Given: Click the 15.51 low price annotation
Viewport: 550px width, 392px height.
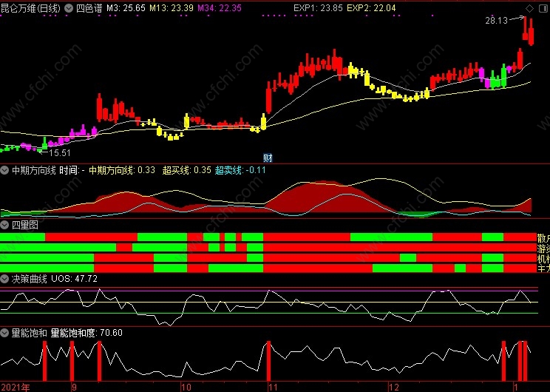Looking at the screenshot, I should click(59, 153).
